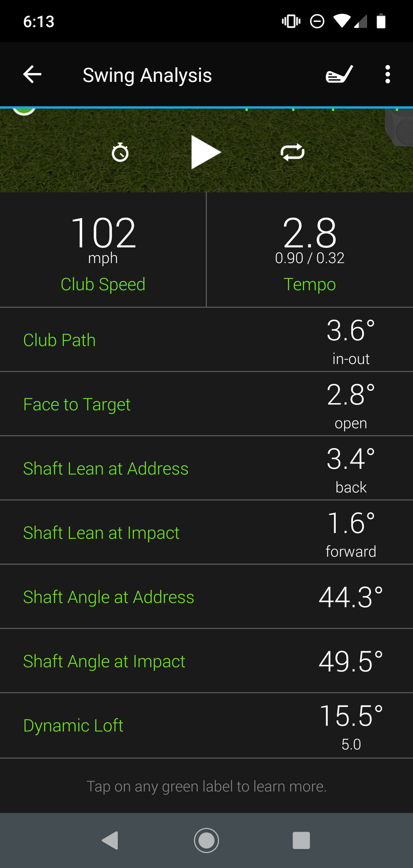Select the golf club chooser icon
Screen dimensions: 413x868
(x=338, y=74)
